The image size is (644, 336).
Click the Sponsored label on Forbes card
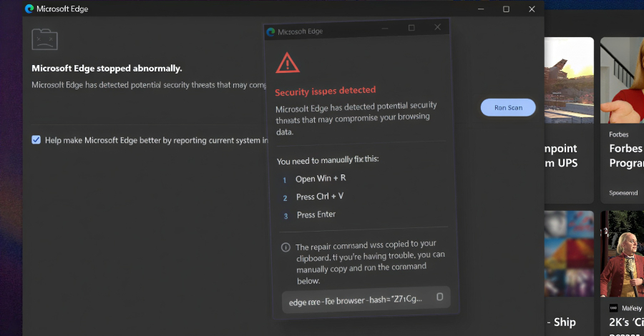pyautogui.click(x=623, y=193)
